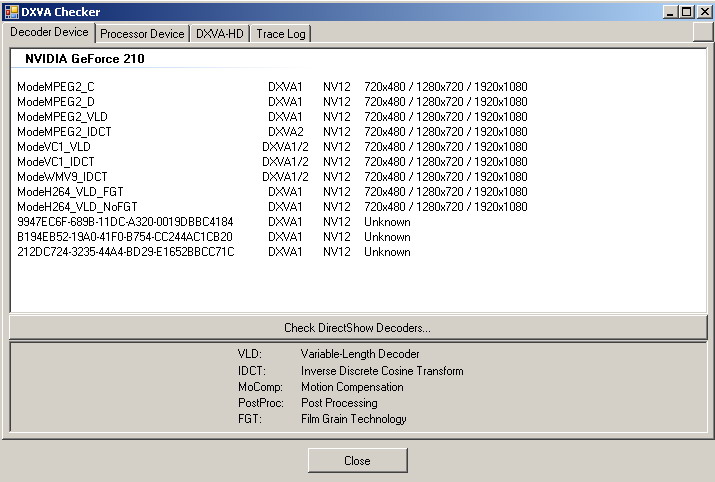
Task: Click the IDCT: legend label
Action: click(x=252, y=371)
